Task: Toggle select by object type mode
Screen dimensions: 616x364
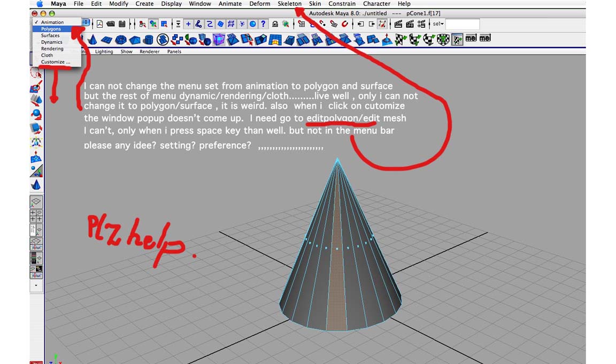Action: tap(153, 24)
